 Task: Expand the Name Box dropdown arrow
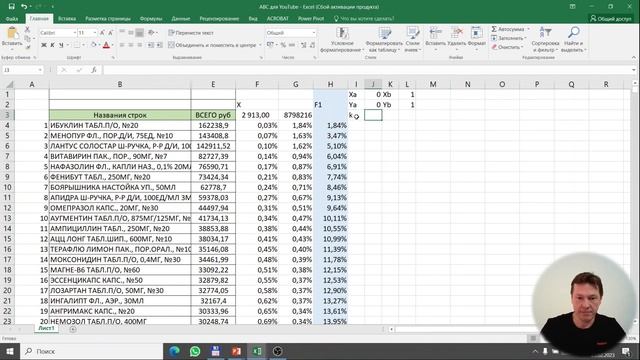tap(40, 70)
